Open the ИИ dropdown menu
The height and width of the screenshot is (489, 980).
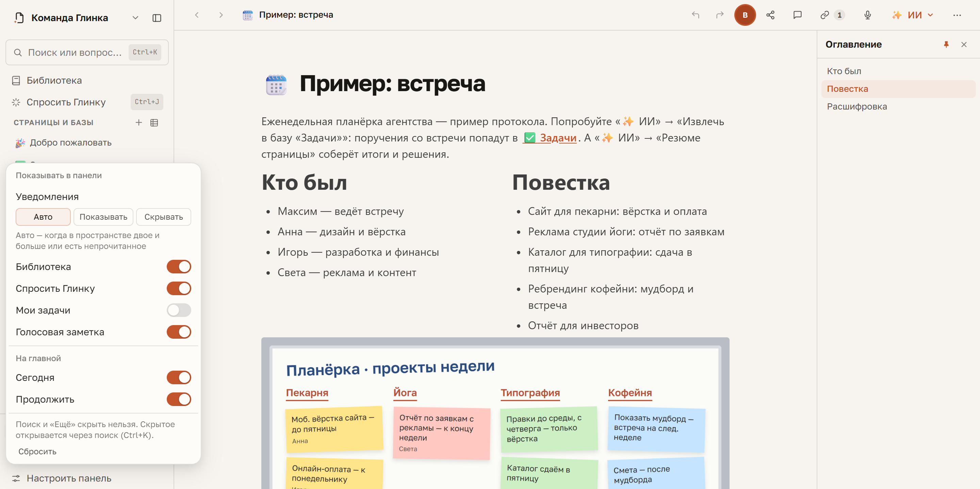coord(913,15)
